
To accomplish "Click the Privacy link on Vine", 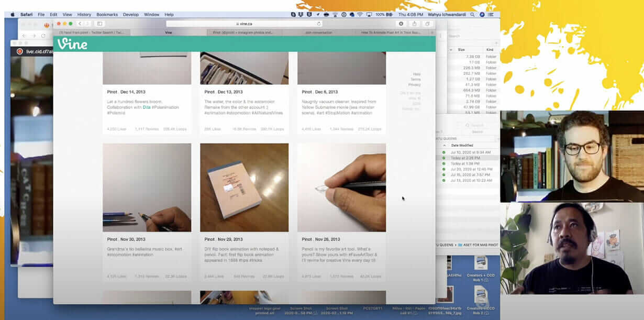I will [x=415, y=85].
